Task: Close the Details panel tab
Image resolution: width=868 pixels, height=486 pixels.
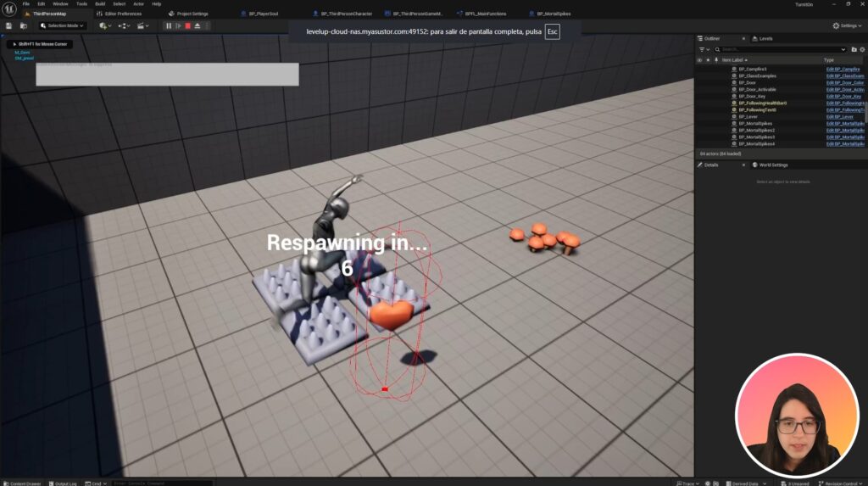Action: pyautogui.click(x=743, y=165)
